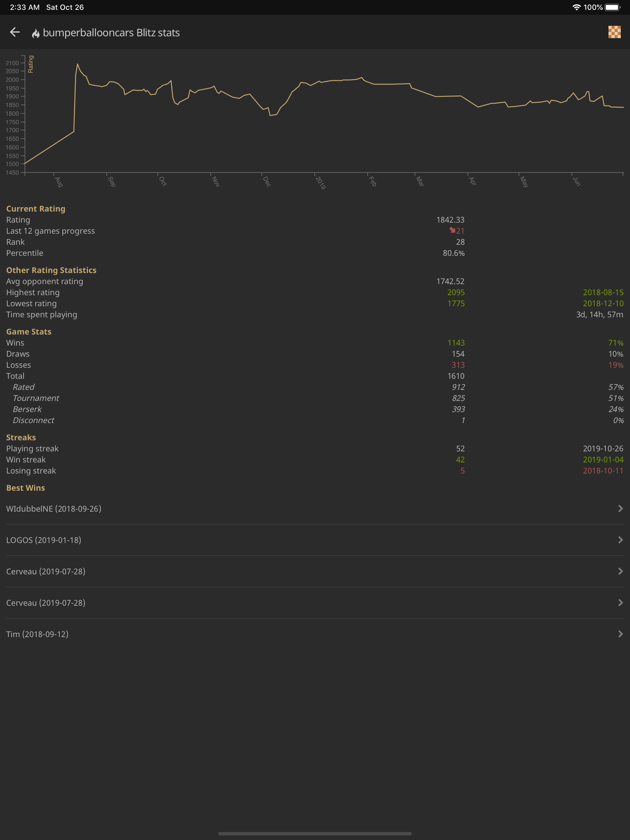Tap the Total games 1610
630x840 pixels.
point(456,376)
